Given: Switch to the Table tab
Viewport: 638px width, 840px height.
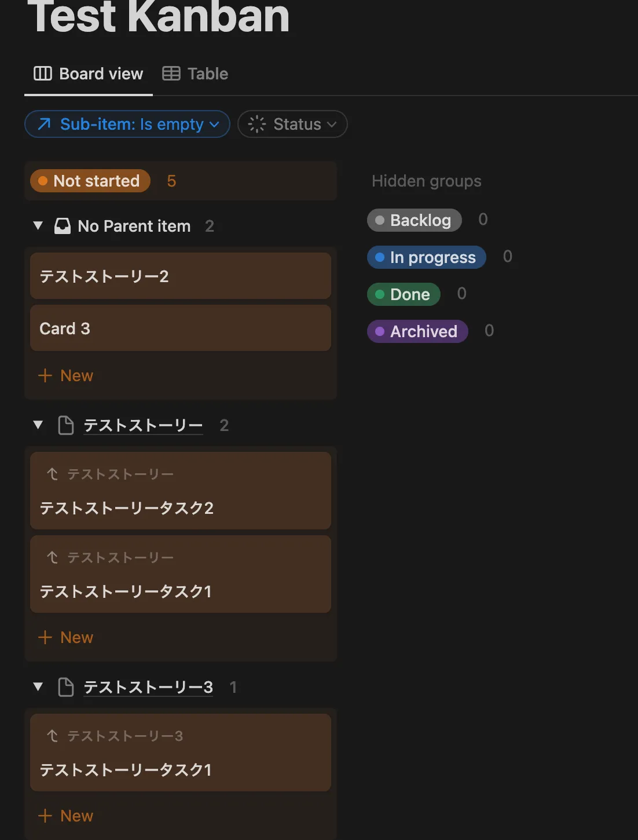Looking at the screenshot, I should pyautogui.click(x=195, y=74).
